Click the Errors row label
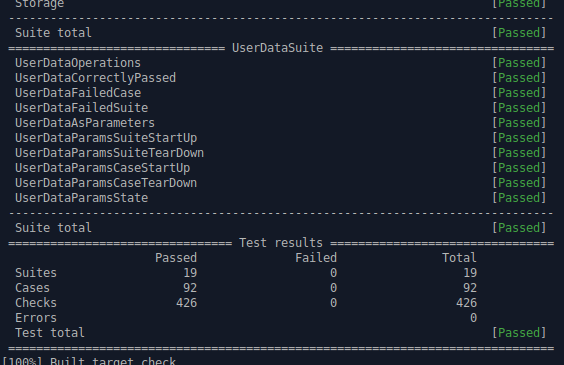Screen dimensions: 564x365 pyautogui.click(x=36, y=318)
